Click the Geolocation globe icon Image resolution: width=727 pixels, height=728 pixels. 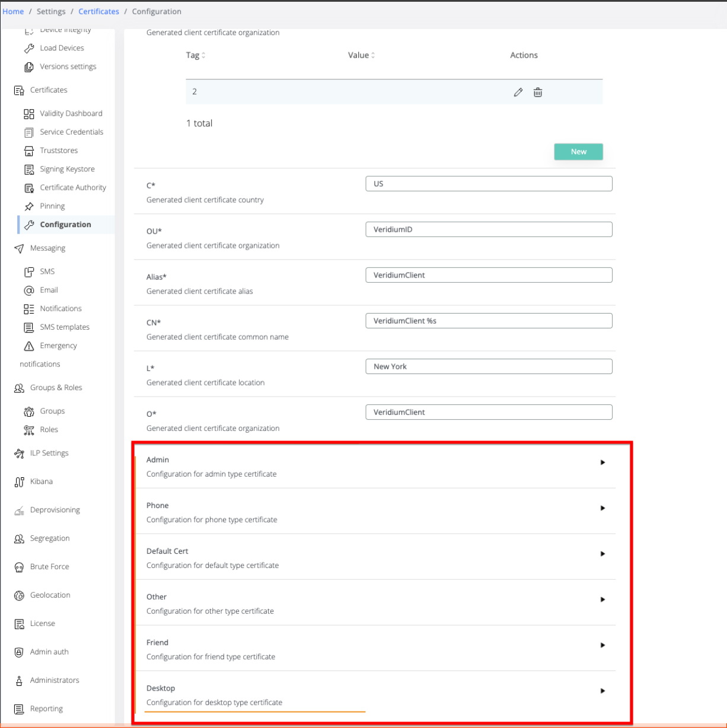pyautogui.click(x=19, y=596)
